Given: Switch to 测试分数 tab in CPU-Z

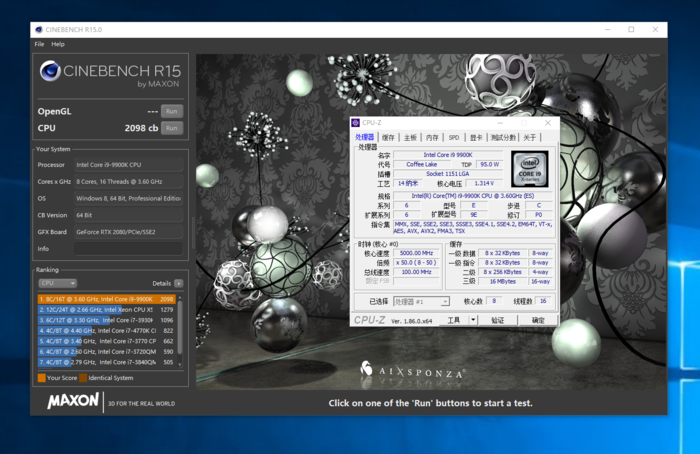Looking at the screenshot, I should click(x=503, y=137).
